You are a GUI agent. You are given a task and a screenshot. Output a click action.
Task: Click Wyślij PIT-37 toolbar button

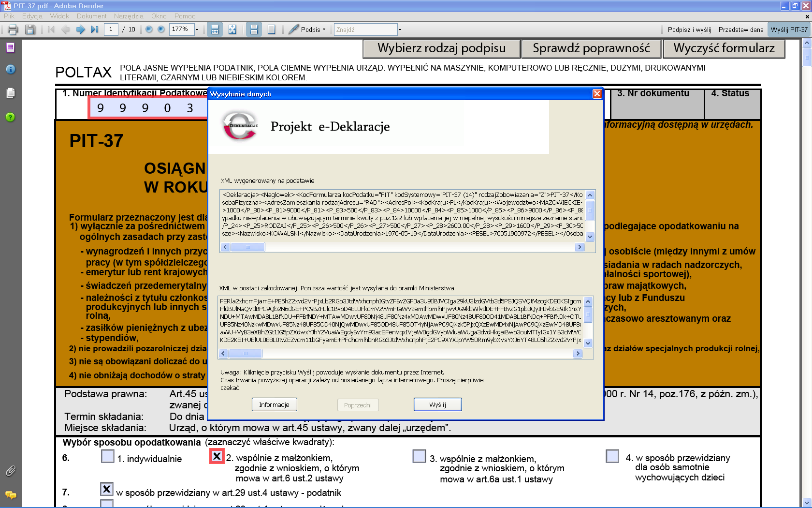click(x=789, y=30)
